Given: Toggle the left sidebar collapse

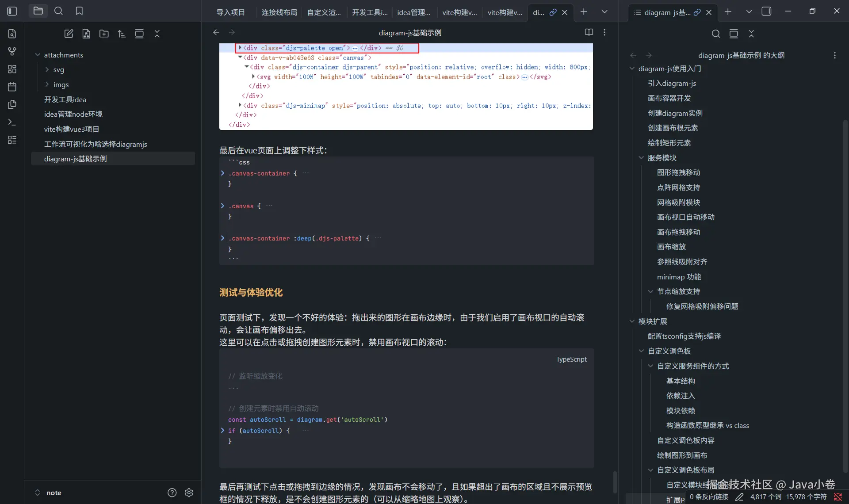Looking at the screenshot, I should 12,11.
